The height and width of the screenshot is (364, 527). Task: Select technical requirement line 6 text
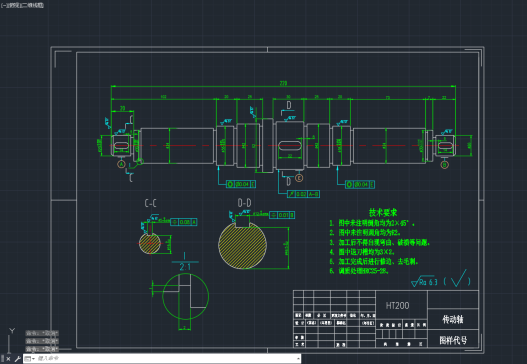point(359,271)
